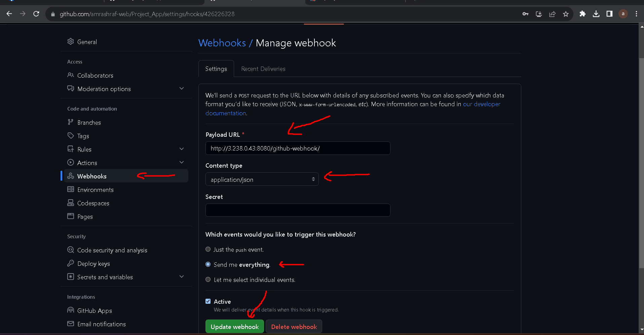Switch to Recent Deliveries tab
The width and height of the screenshot is (644, 335).
click(x=263, y=69)
